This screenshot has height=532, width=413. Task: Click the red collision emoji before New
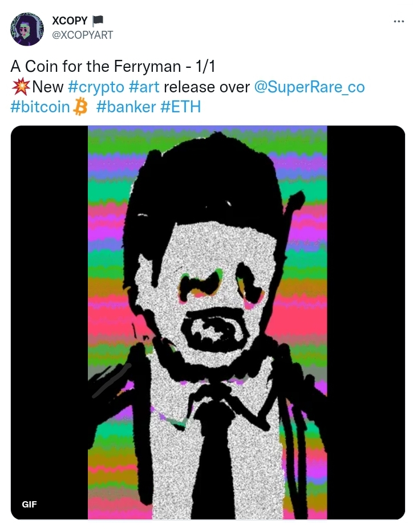(x=21, y=86)
